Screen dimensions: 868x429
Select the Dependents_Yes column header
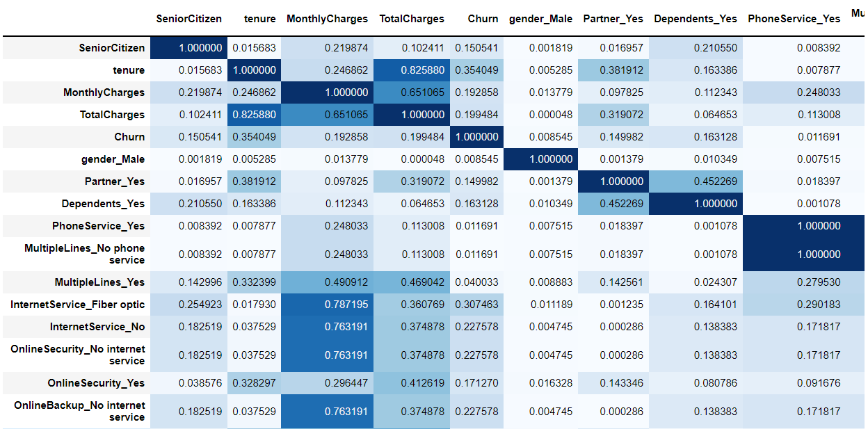click(696, 19)
